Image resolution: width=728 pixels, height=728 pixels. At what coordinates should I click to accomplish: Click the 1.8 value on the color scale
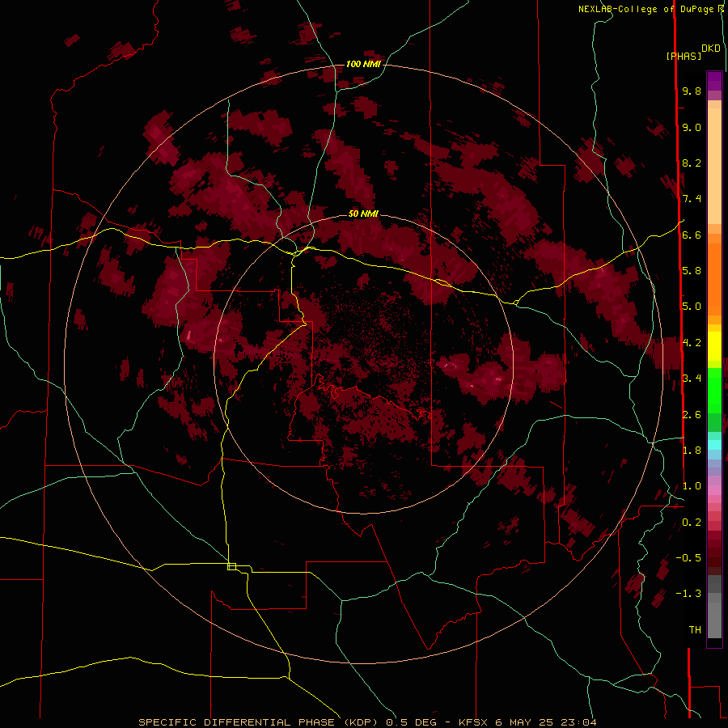click(x=692, y=451)
